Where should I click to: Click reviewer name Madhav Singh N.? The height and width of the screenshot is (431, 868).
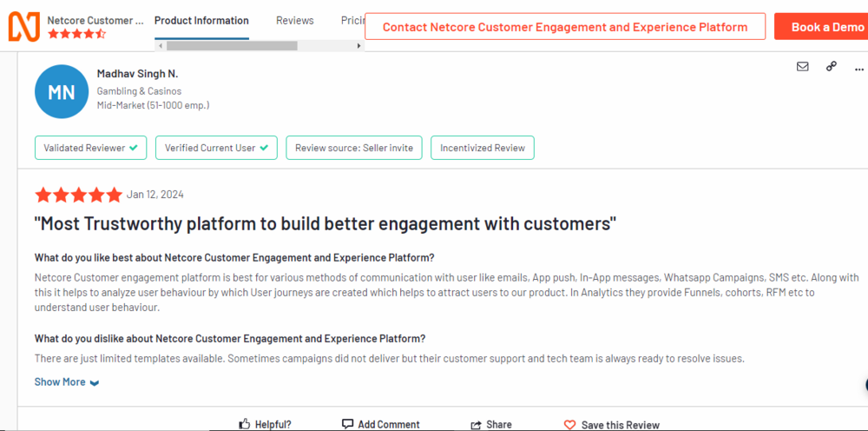(138, 74)
